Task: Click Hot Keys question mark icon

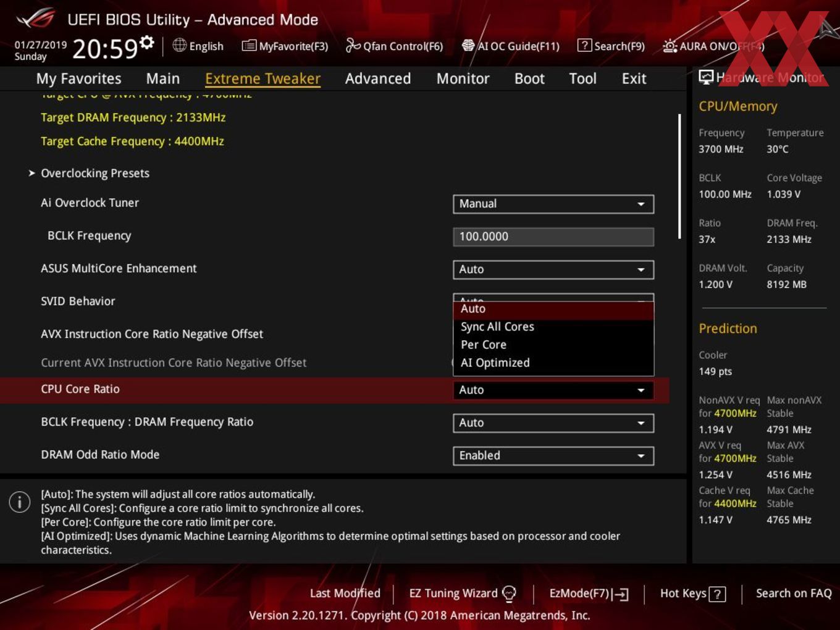Action: coord(717,594)
